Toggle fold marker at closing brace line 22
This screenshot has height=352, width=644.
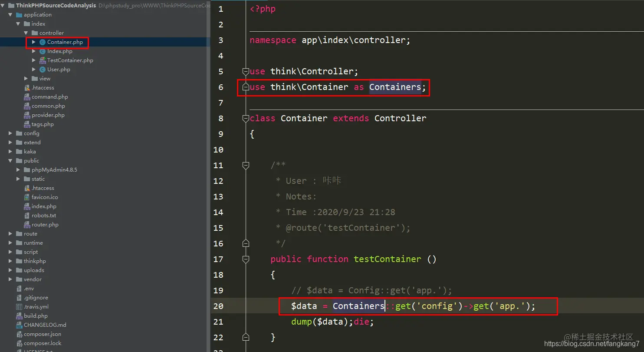(x=246, y=337)
